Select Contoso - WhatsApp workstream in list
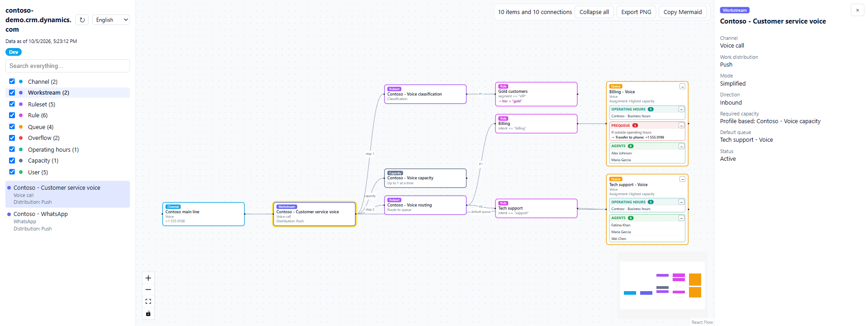Viewport: 868px width, 326px height. click(x=68, y=221)
